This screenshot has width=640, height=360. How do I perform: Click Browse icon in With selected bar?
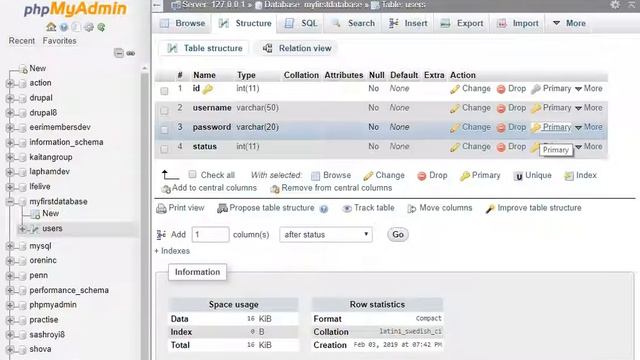(316, 176)
